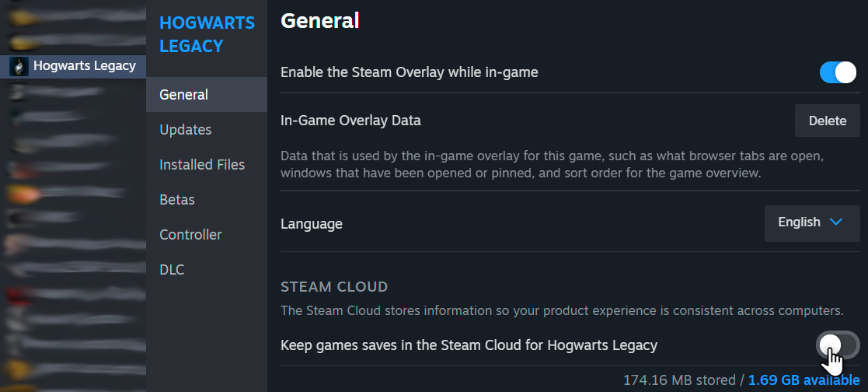The height and width of the screenshot is (392, 868).
Task: Select the blurred library entry directly above Hogwarts Legacy
Action: coord(73,42)
